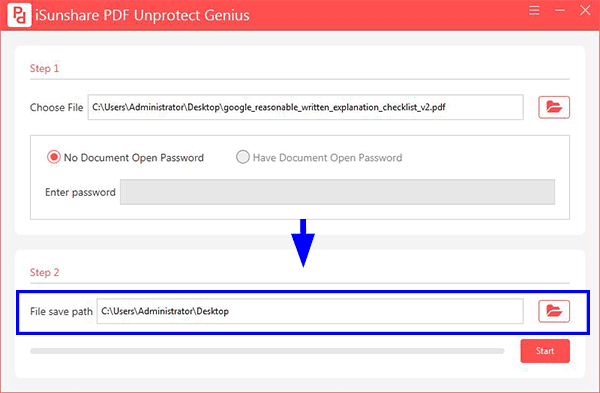This screenshot has height=393, width=600.
Task: Click the Enter password field
Action: click(337, 192)
